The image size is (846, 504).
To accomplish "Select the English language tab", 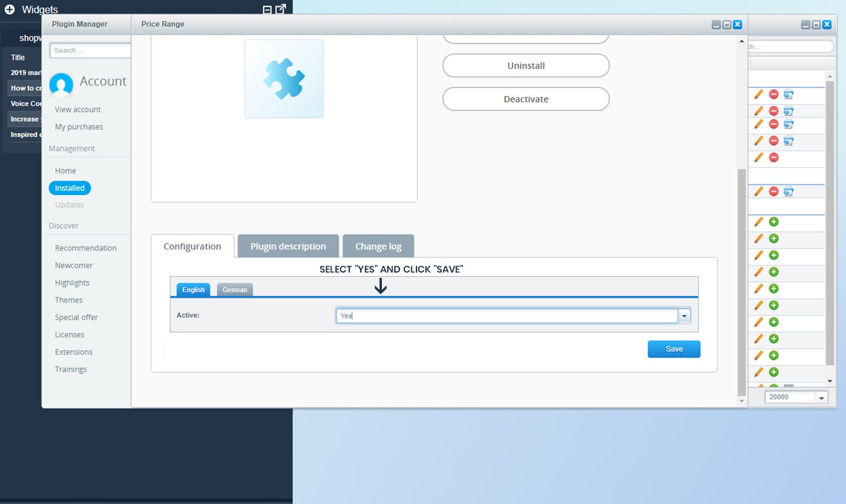I will [x=193, y=290].
